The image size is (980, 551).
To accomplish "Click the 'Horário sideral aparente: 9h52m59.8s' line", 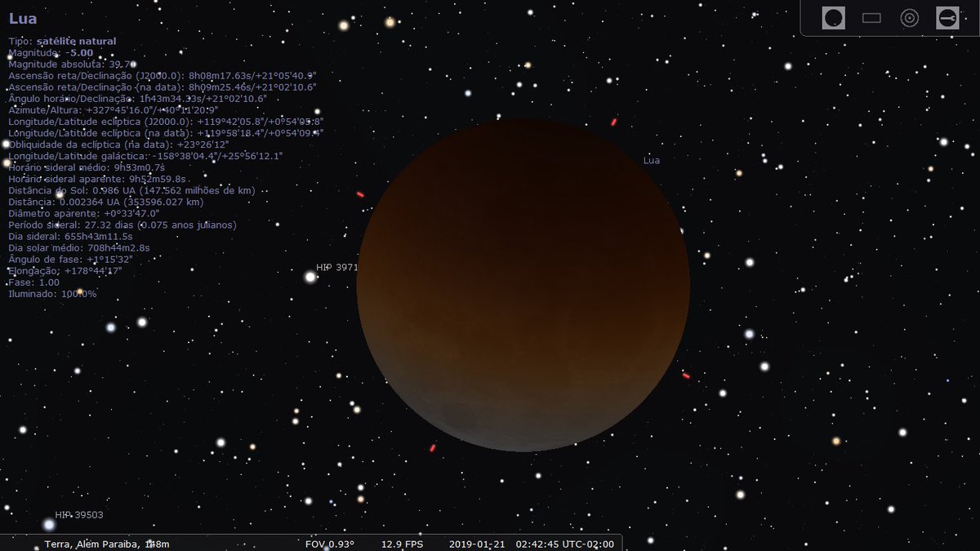I will pyautogui.click(x=97, y=178).
